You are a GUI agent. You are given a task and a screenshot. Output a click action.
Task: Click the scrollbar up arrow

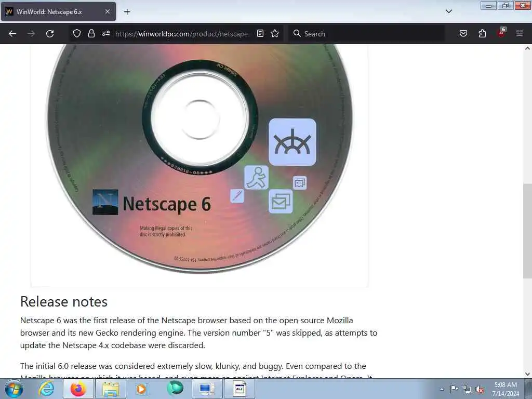(528, 48)
